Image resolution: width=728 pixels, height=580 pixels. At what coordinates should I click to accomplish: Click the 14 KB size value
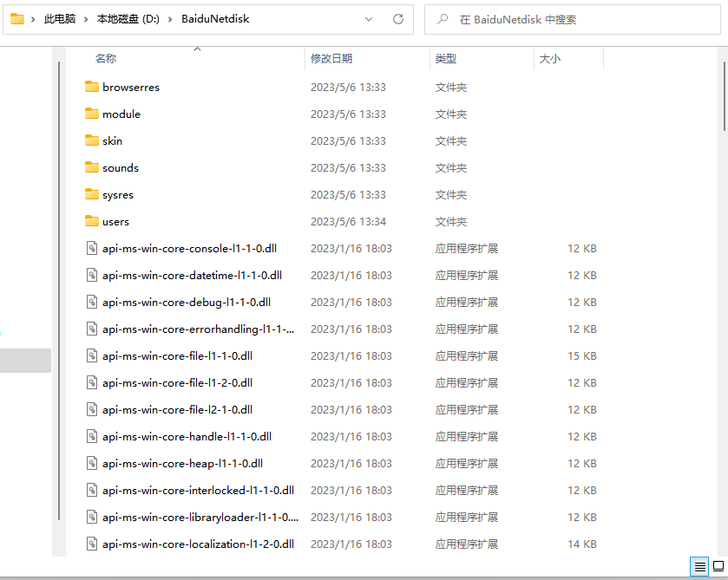pyautogui.click(x=581, y=544)
